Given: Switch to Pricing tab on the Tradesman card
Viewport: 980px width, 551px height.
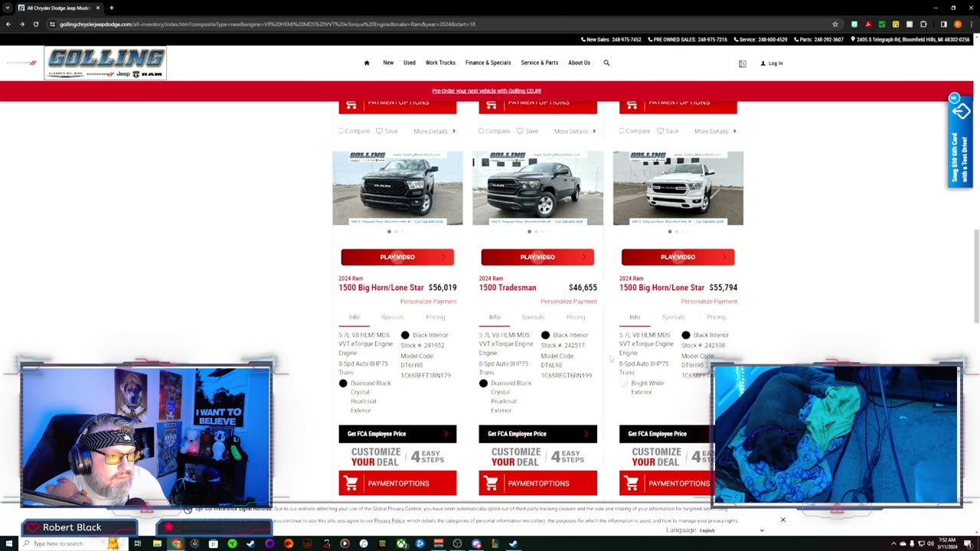Looking at the screenshot, I should click(x=576, y=317).
